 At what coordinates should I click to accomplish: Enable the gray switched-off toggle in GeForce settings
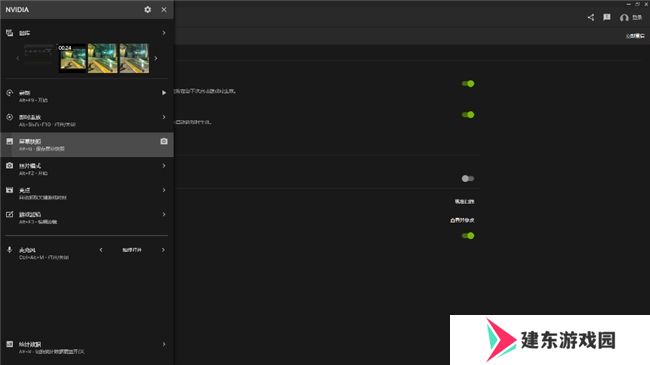pos(468,178)
